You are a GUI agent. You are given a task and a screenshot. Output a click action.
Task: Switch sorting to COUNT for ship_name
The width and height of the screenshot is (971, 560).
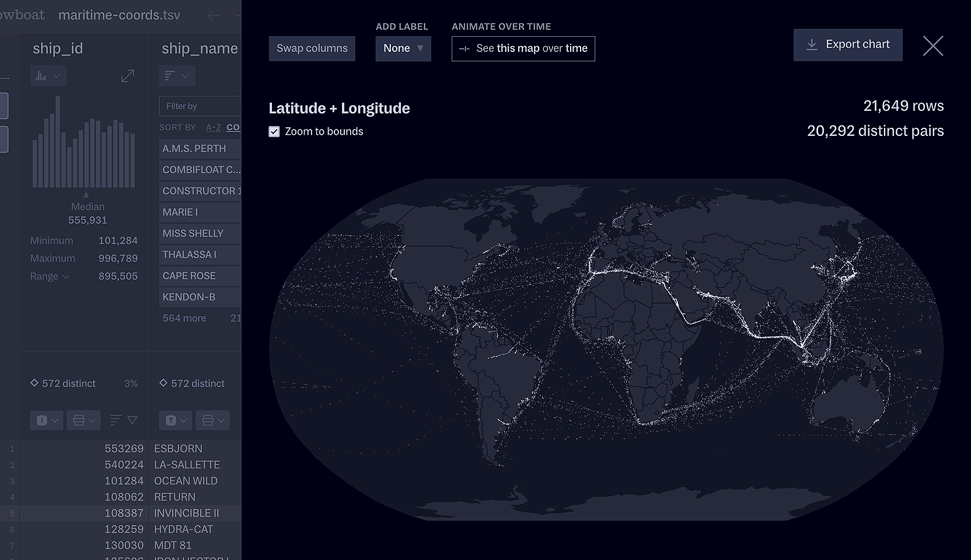[234, 127]
